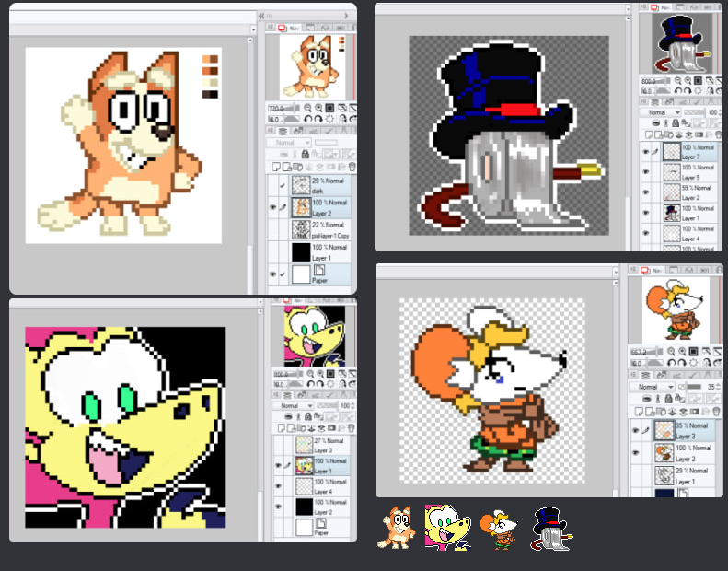Switch to Layer palette tab in top hat window
The image size is (728, 571).
click(x=655, y=101)
